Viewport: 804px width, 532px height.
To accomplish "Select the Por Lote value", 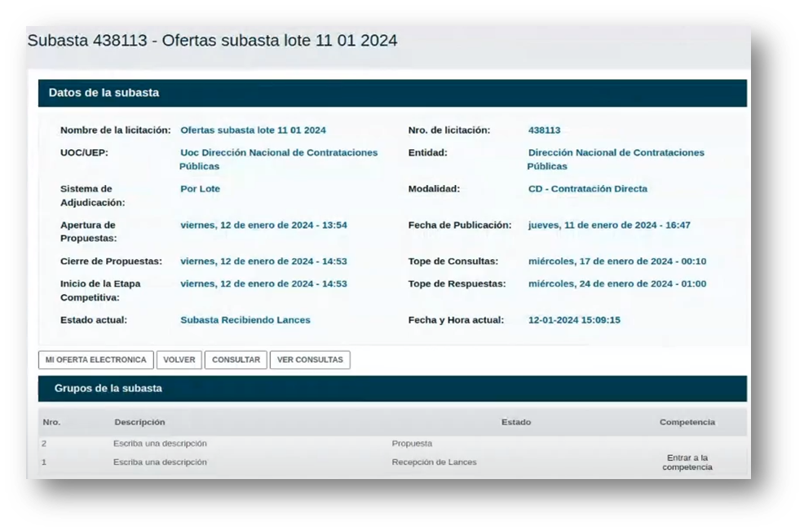I will [200, 189].
